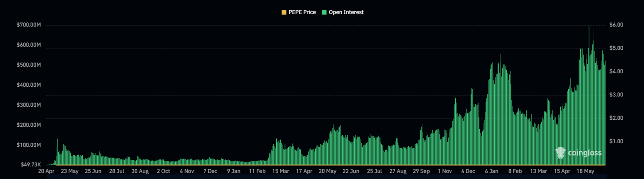644x179 pixels.
Task: Click the $700.00M left axis label
Action: [x=28, y=25]
